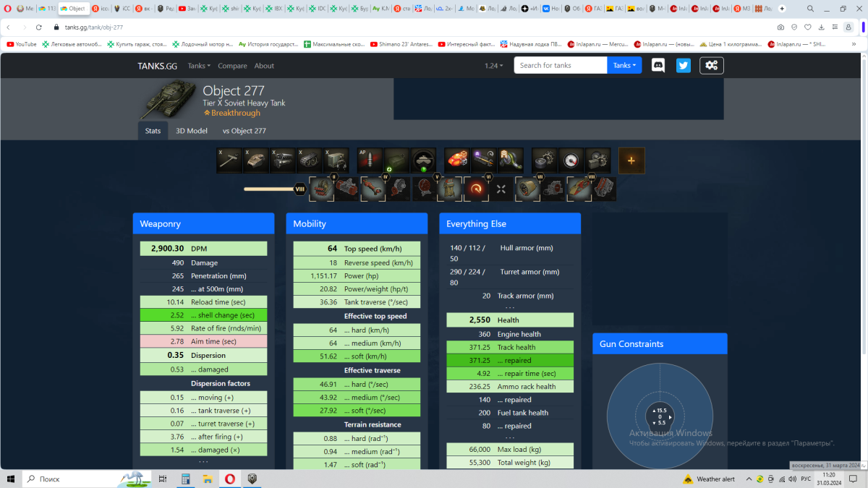
Task: Click the Weaponry panel header
Action: coord(204,224)
